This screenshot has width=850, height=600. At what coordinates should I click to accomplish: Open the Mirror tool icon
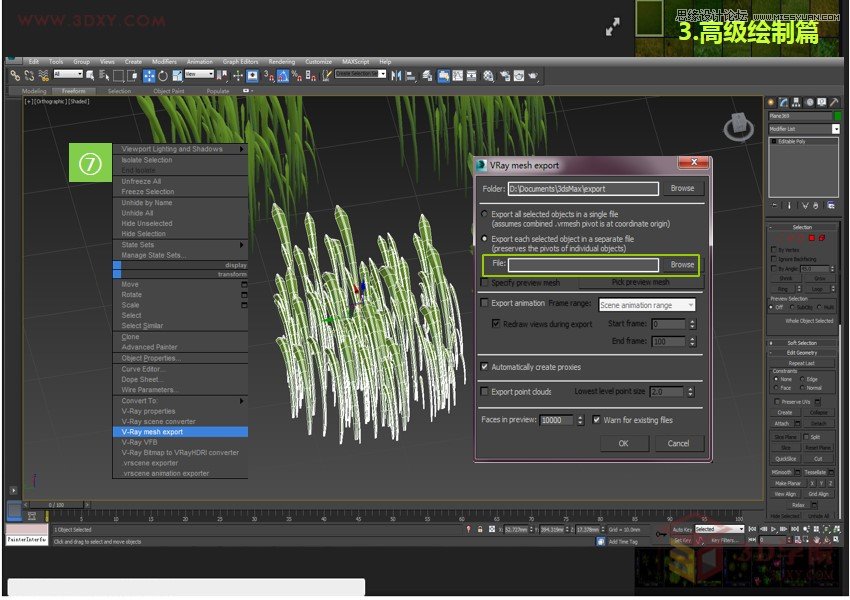396,73
